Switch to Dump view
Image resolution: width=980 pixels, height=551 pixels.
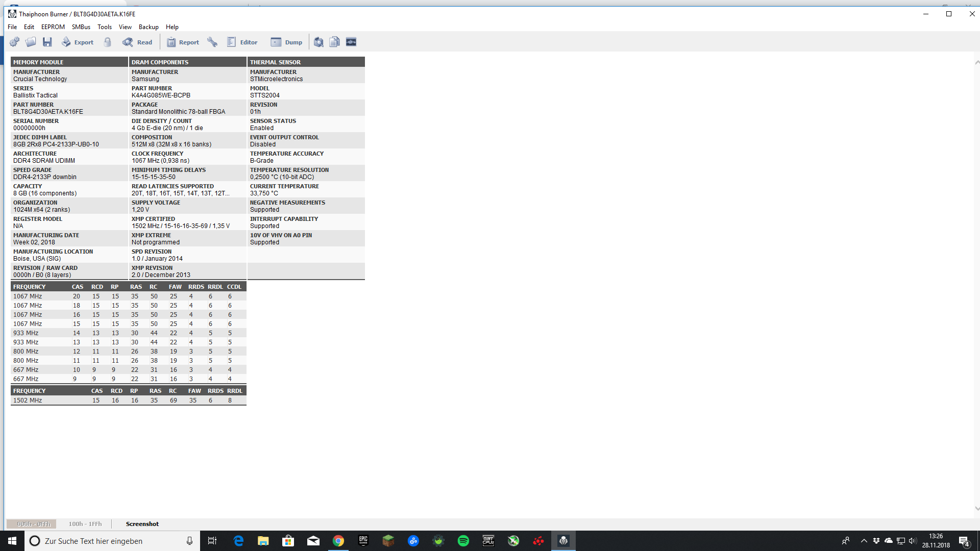click(286, 42)
